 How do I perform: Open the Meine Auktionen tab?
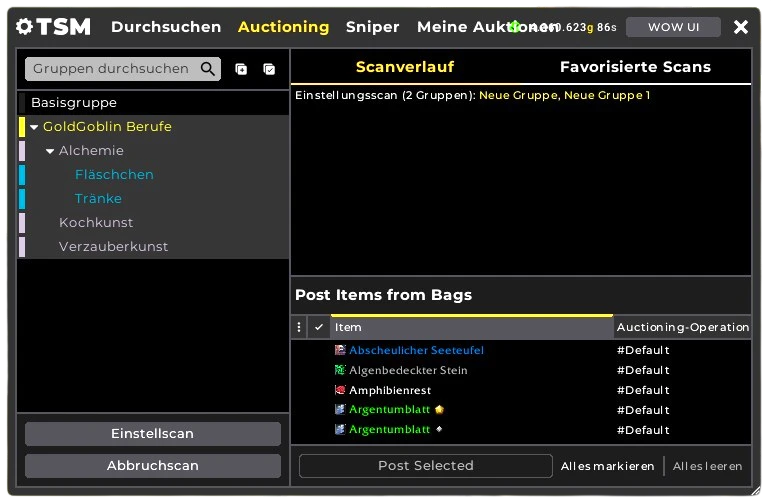(488, 27)
